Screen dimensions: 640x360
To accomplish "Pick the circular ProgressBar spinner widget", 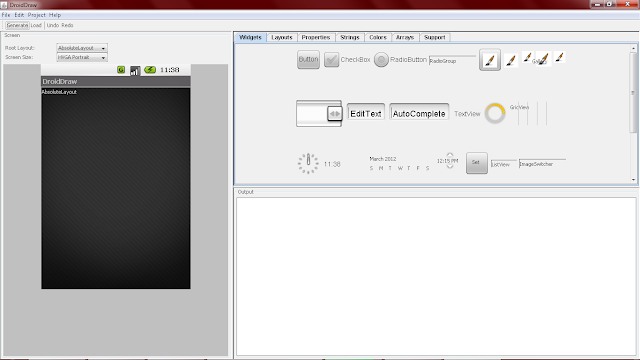I will [495, 113].
